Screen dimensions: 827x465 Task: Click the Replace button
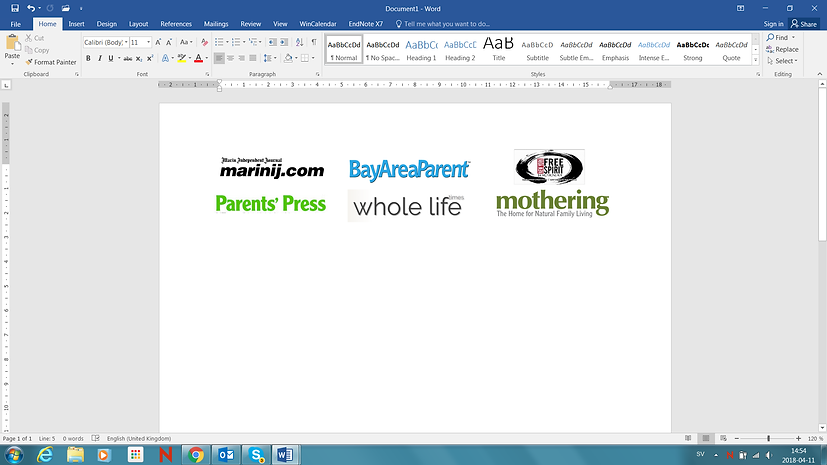point(782,49)
